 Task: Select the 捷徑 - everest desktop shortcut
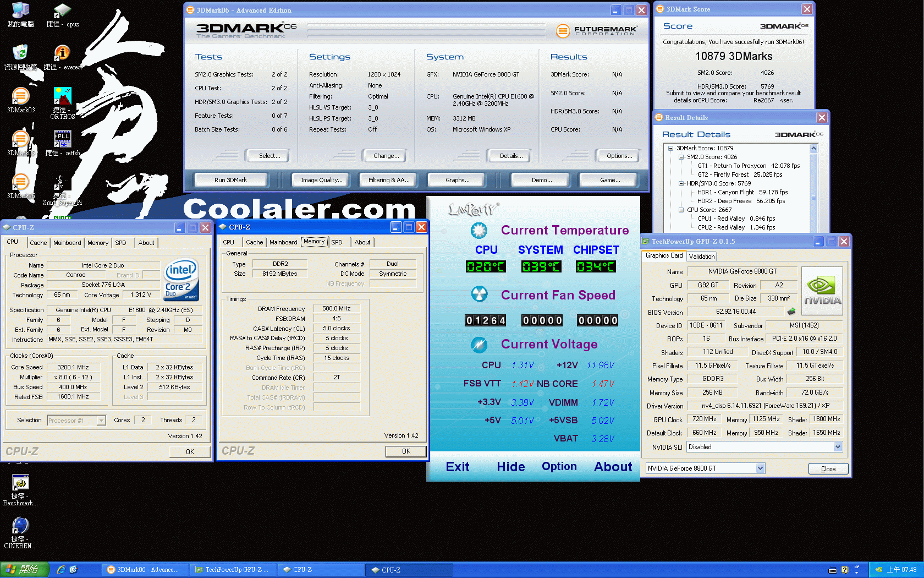[62, 57]
